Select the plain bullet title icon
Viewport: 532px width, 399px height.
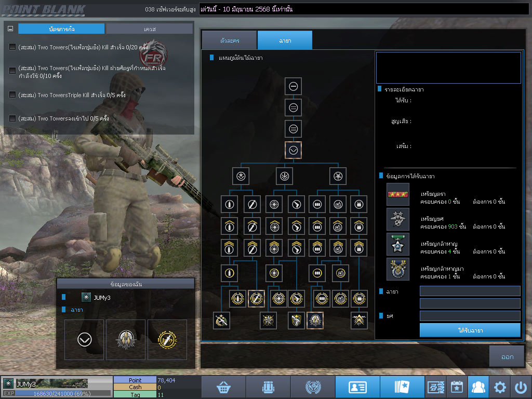(229, 204)
